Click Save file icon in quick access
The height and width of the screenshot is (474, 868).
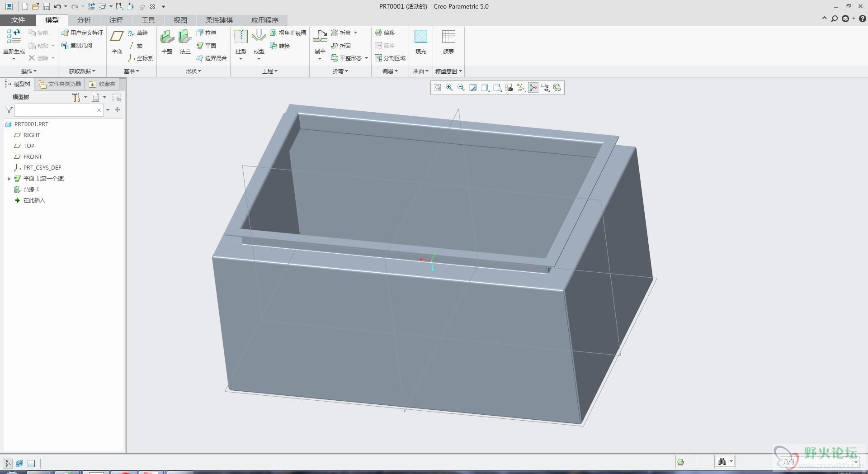(x=47, y=6)
